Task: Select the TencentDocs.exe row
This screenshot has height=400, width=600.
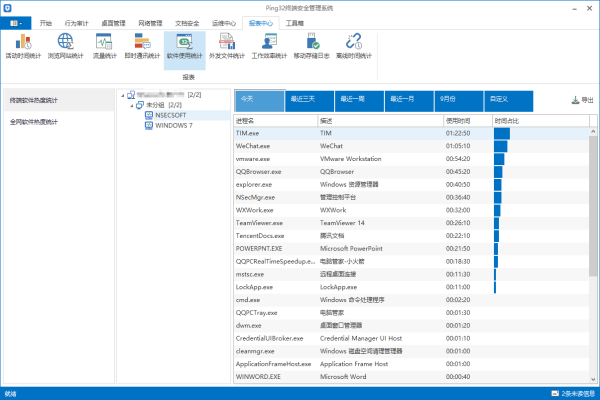Action: [411, 236]
